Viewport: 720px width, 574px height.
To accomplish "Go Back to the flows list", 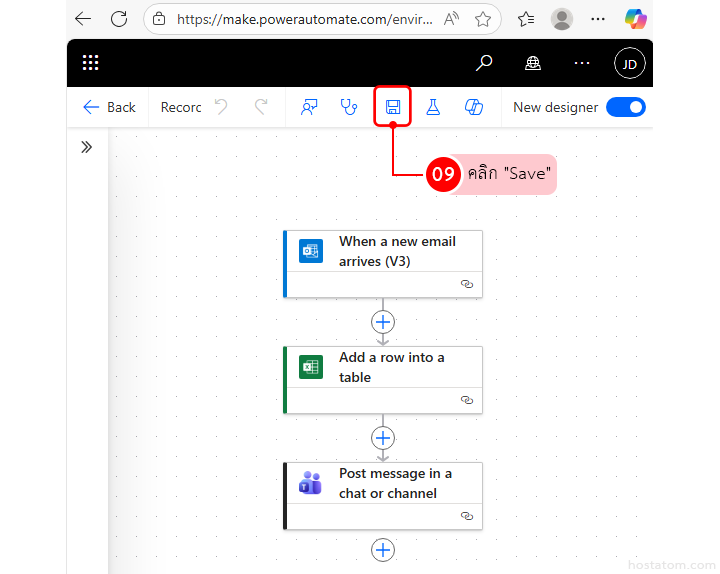I will pos(109,107).
